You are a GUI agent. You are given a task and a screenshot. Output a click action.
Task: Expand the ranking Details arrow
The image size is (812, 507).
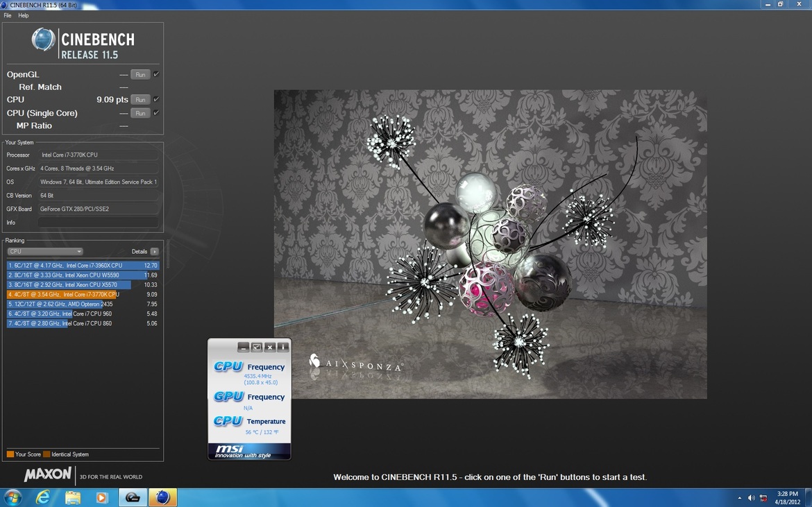[x=154, y=252]
